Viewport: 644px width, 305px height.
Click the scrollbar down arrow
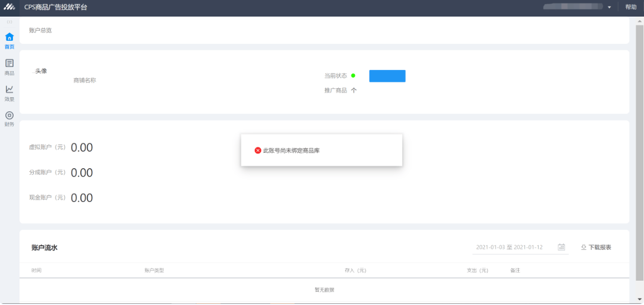[x=639, y=299]
